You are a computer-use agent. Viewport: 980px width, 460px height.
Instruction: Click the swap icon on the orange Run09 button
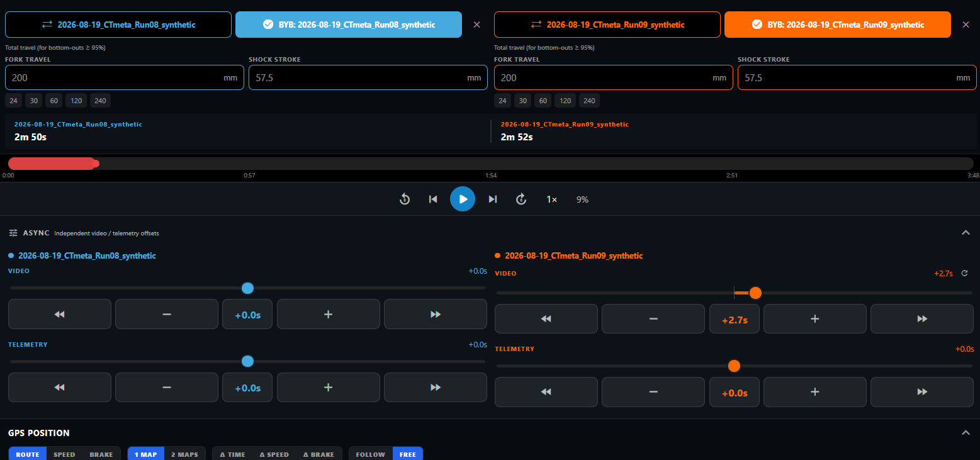536,25
